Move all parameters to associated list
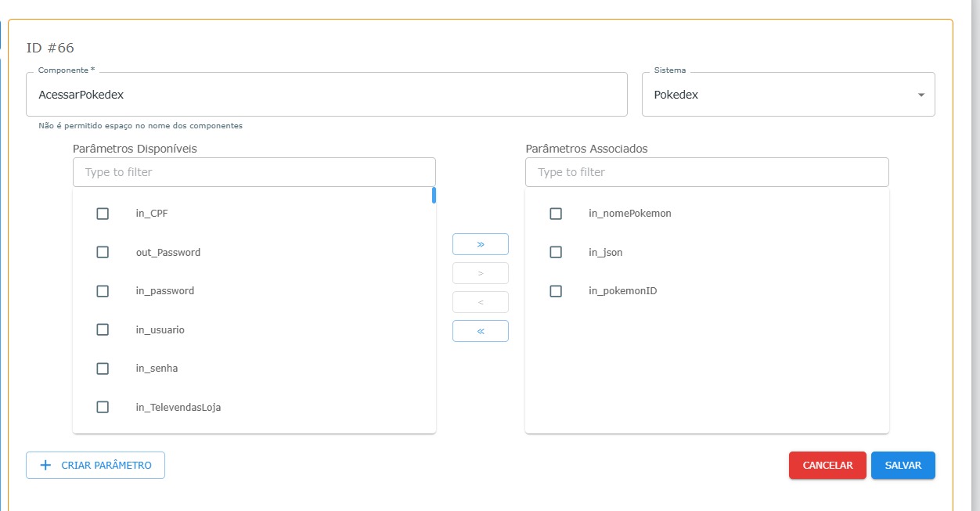980x511 pixels. [x=481, y=244]
